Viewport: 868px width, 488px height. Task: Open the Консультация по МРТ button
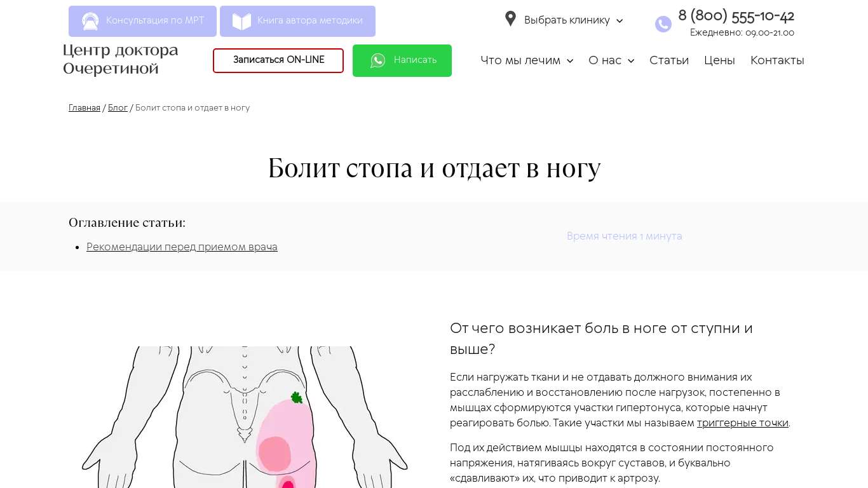tap(142, 21)
